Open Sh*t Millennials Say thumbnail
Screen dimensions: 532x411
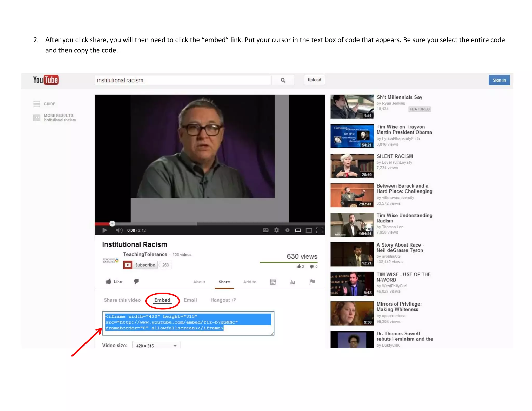point(352,107)
